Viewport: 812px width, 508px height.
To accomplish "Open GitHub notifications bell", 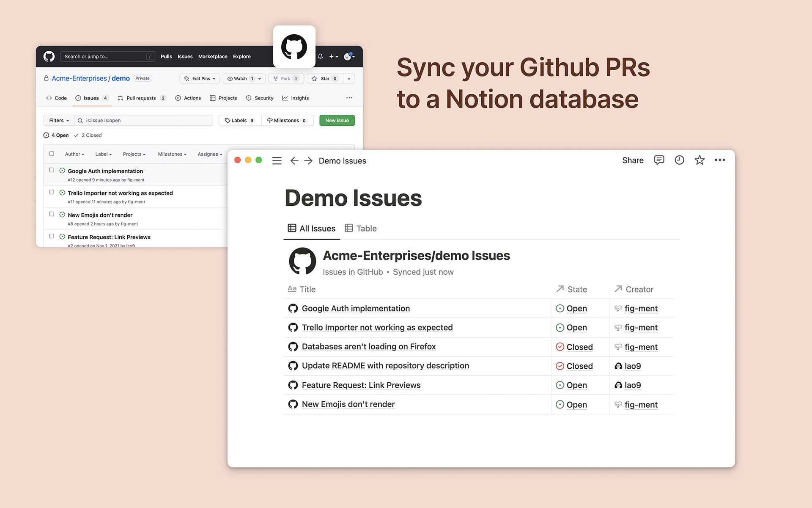I will pos(321,56).
